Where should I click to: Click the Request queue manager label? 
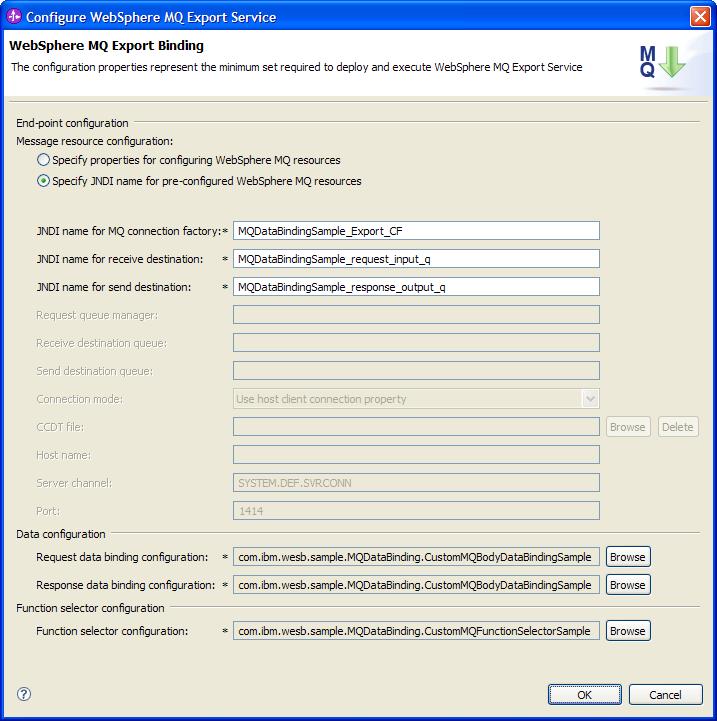[97, 315]
